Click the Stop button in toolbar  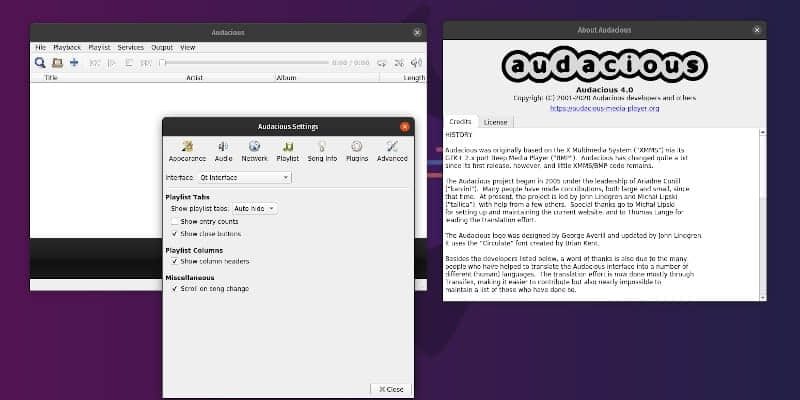[x=129, y=63]
